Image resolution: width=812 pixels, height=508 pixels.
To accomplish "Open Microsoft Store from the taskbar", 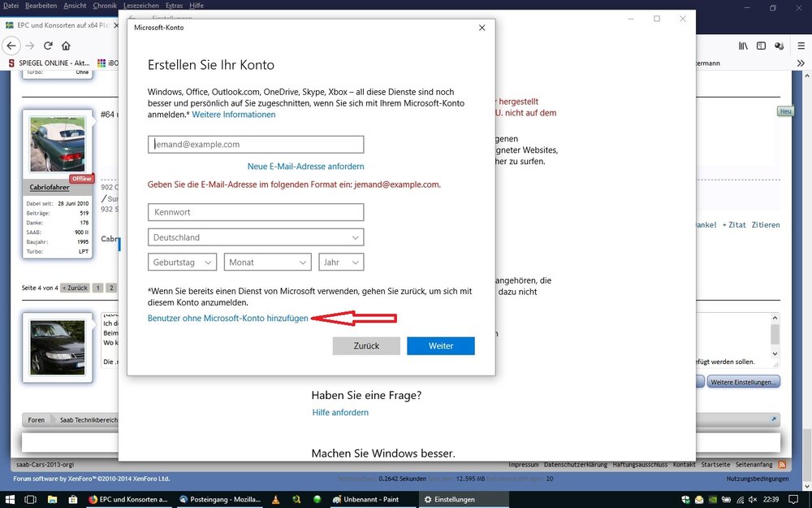I will pyautogui.click(x=72, y=500).
